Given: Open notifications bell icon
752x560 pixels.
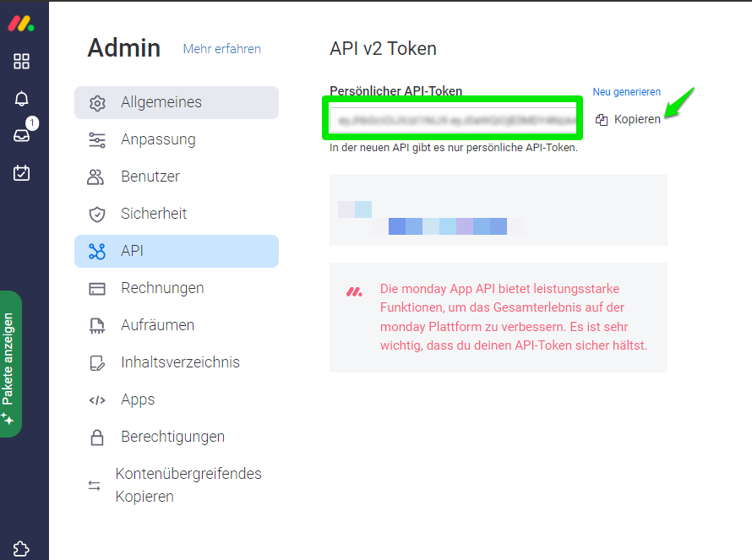Looking at the screenshot, I should pos(21,98).
